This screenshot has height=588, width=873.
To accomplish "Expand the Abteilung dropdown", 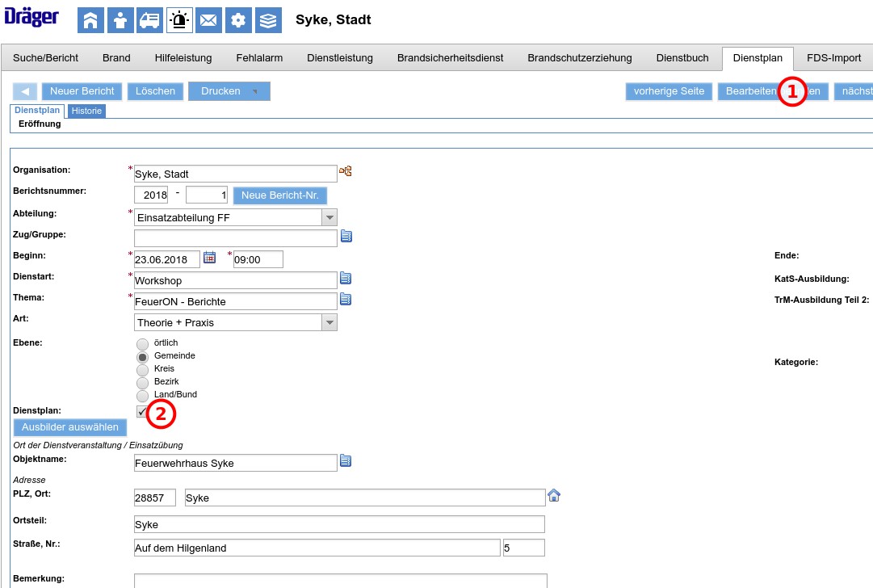I will click(x=329, y=217).
